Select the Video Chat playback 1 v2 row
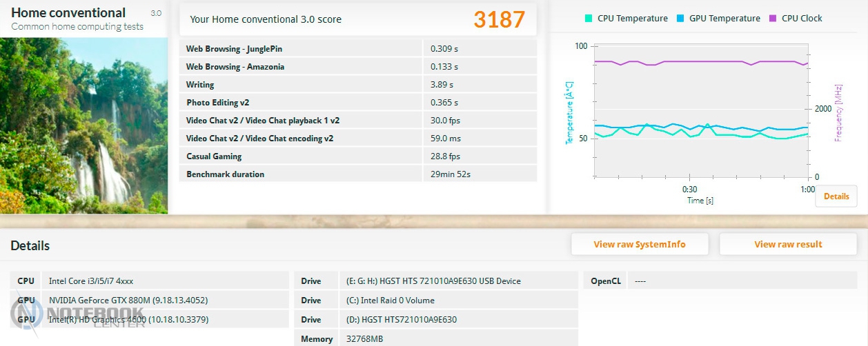Screen dimensions: 868x346 click(x=357, y=121)
